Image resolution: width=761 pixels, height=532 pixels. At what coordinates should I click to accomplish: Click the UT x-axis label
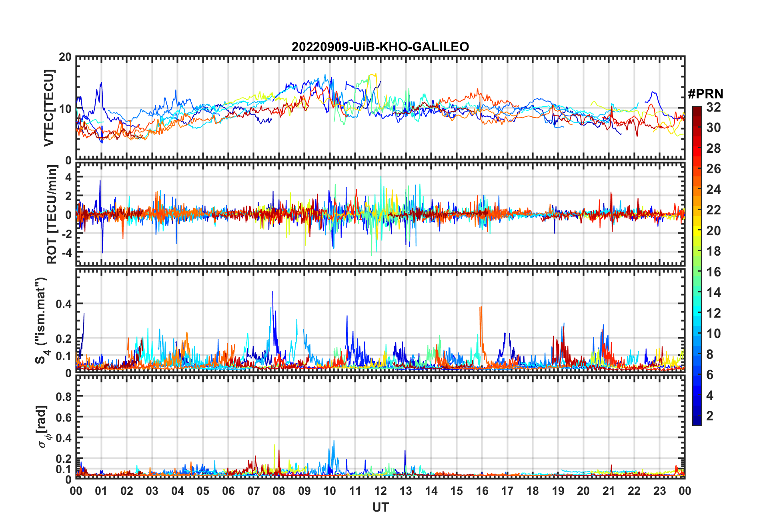pos(380,507)
